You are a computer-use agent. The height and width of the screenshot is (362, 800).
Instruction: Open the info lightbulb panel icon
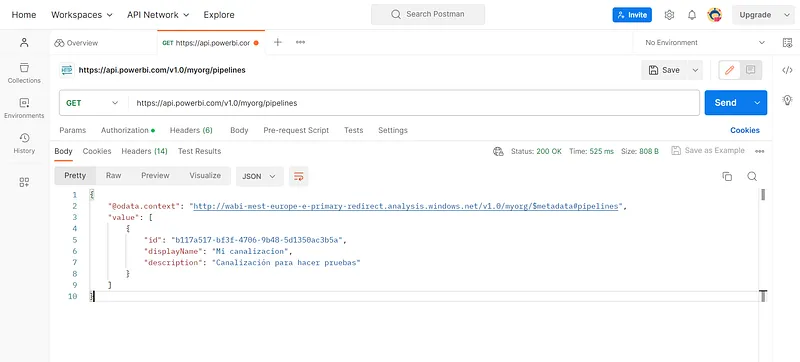point(787,100)
